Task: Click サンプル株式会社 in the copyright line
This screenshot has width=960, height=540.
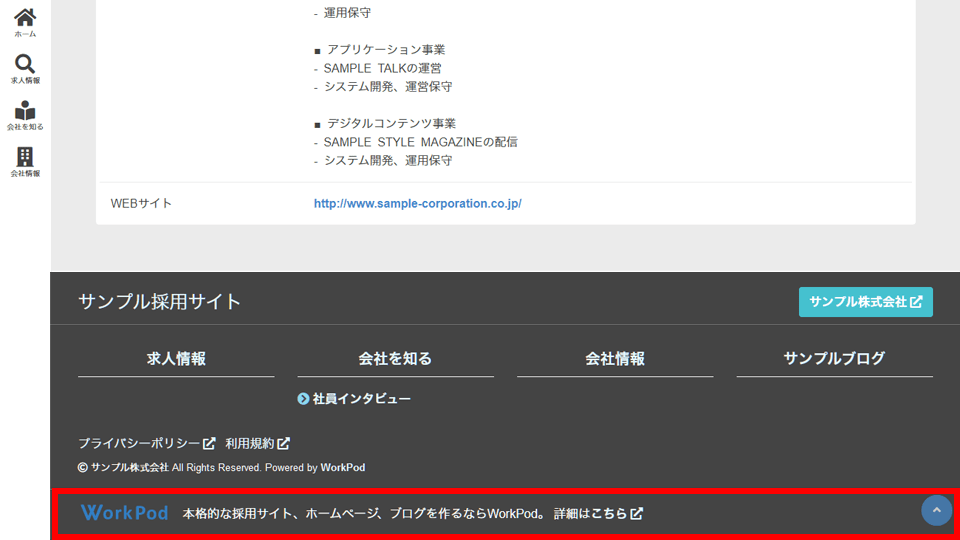Action: 130,467
